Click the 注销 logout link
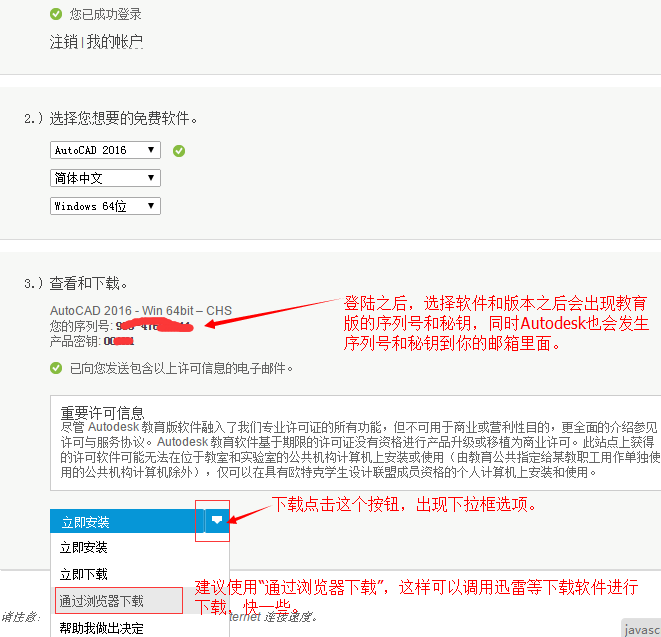The image size is (661, 637). (x=64, y=42)
